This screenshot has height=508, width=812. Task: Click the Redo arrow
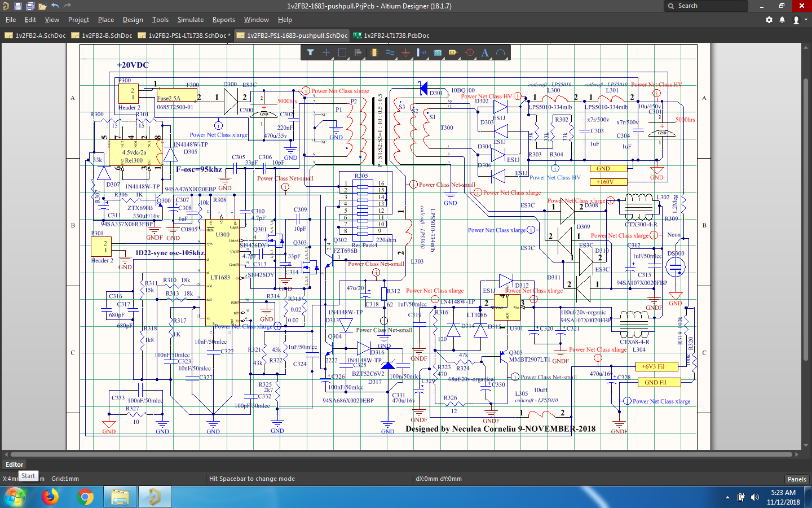click(68, 6)
